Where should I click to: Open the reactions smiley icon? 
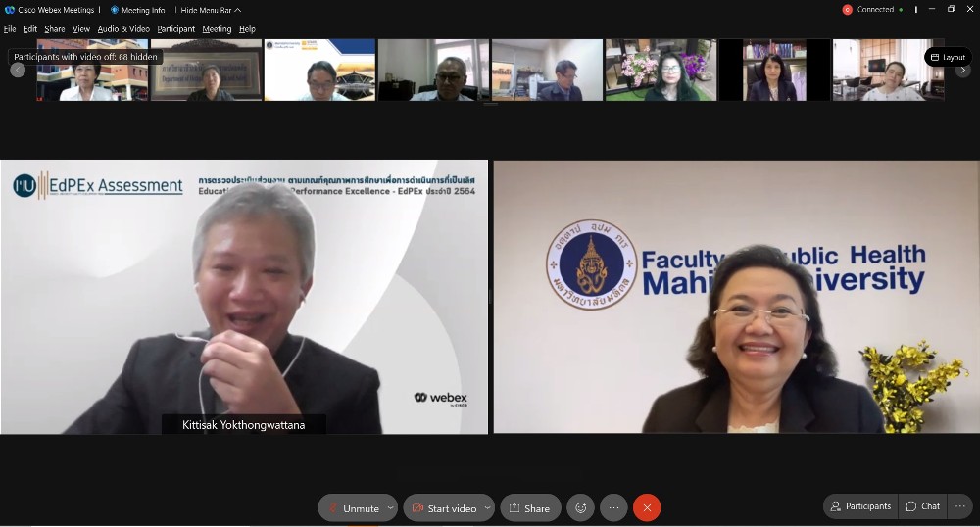pyautogui.click(x=581, y=507)
